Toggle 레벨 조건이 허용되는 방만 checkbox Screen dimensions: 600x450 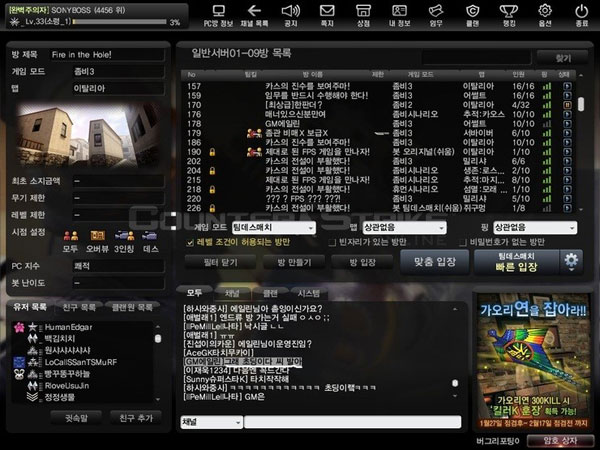point(190,243)
